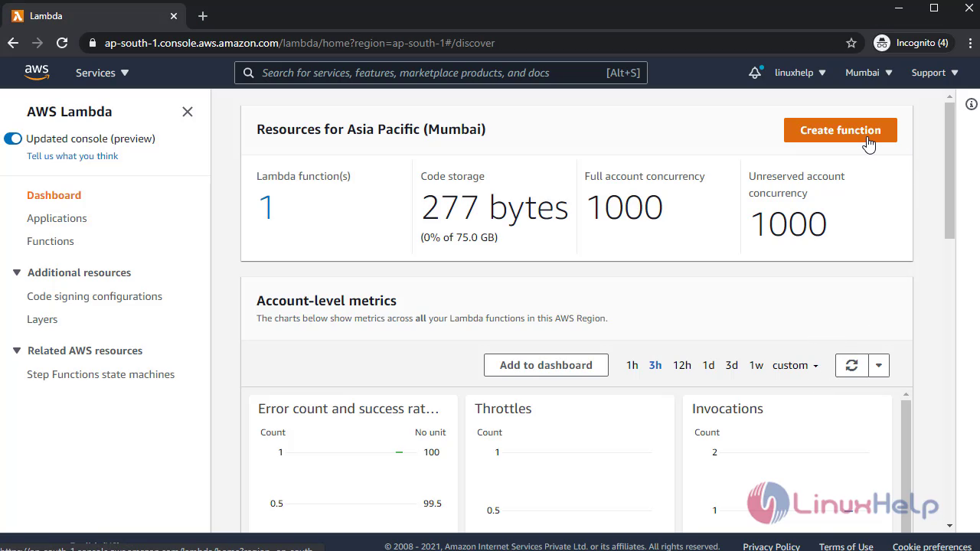Open Layers in the sidebar
Image resolution: width=980 pixels, height=551 pixels.
[42, 319]
